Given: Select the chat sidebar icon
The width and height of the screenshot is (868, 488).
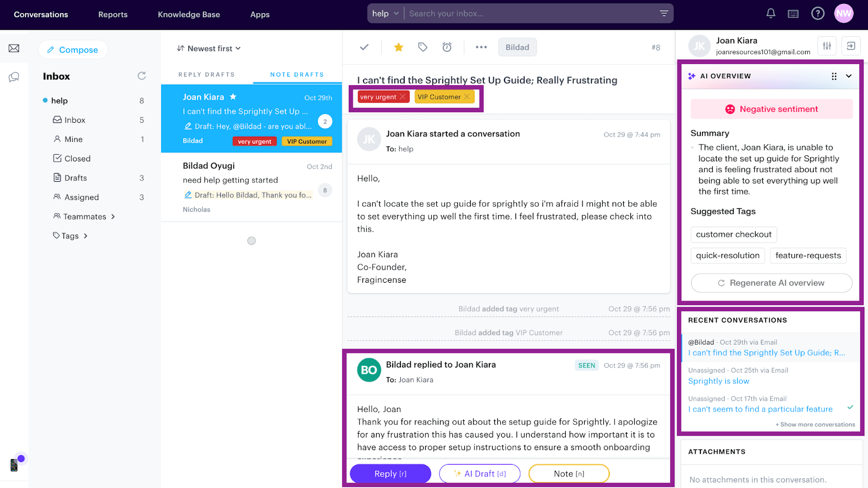Looking at the screenshot, I should [14, 77].
